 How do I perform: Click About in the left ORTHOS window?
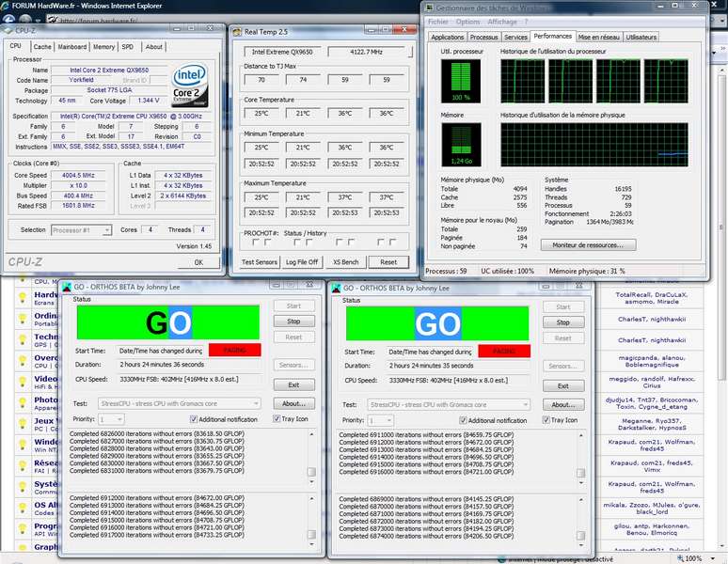[x=293, y=403]
